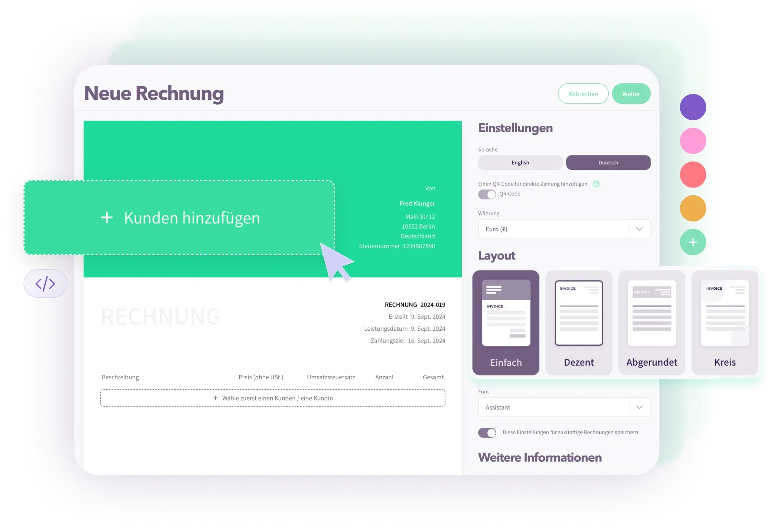Toggle the QR-Code payment switch
Screen dimensions: 770x532
click(487, 194)
